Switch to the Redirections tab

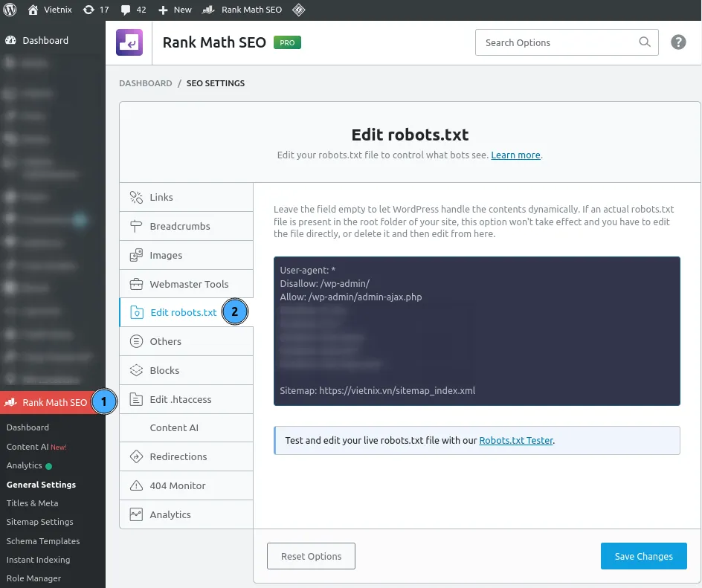click(186, 456)
